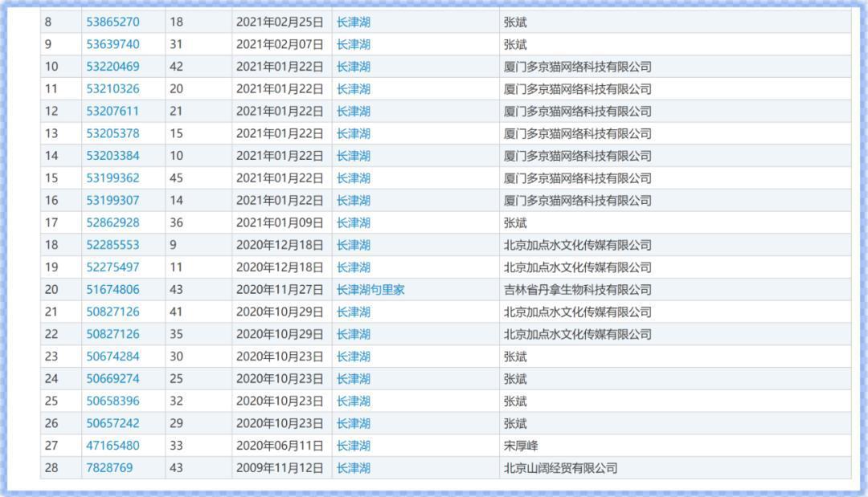Open registration number 53865270 link
Viewport: 868px width, 497px height.
click(x=113, y=22)
